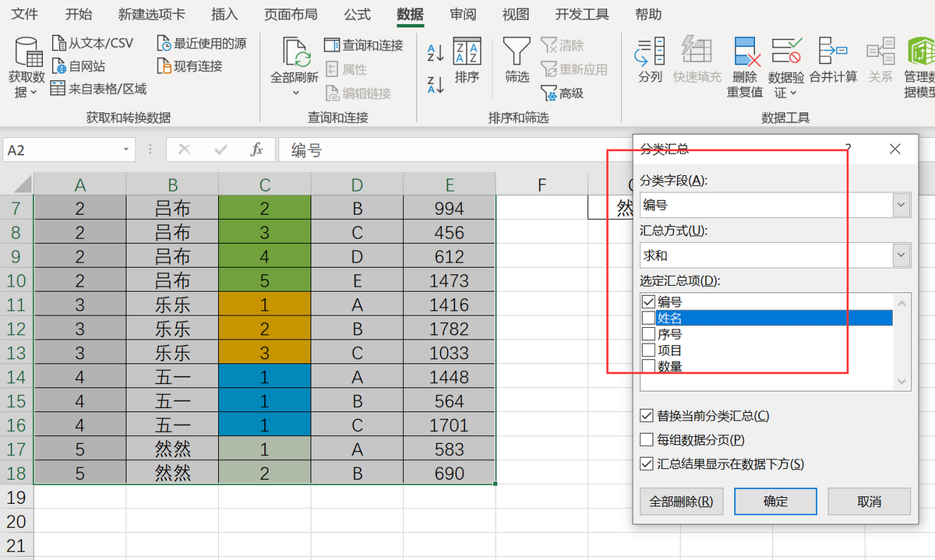Switch to the 审阅 tab
This screenshot has height=560, width=935.
pos(463,15)
